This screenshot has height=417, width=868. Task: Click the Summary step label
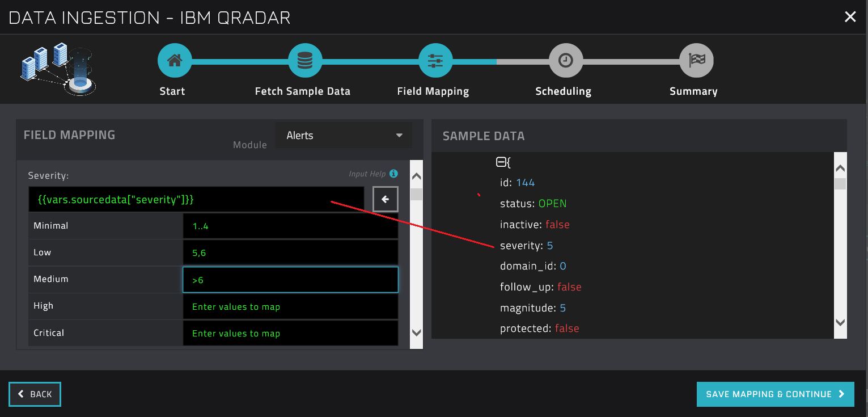click(693, 91)
